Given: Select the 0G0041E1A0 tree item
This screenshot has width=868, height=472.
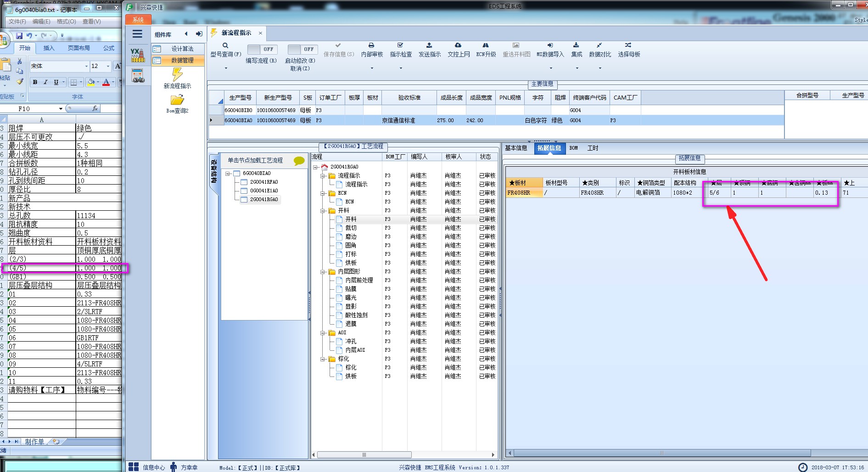Looking at the screenshot, I should pyautogui.click(x=264, y=191).
